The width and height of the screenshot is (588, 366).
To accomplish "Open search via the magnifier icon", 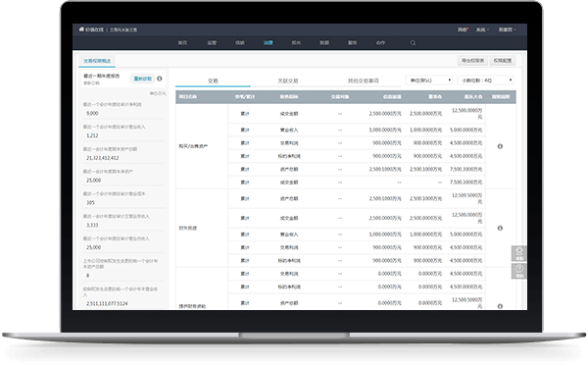I will point(413,43).
